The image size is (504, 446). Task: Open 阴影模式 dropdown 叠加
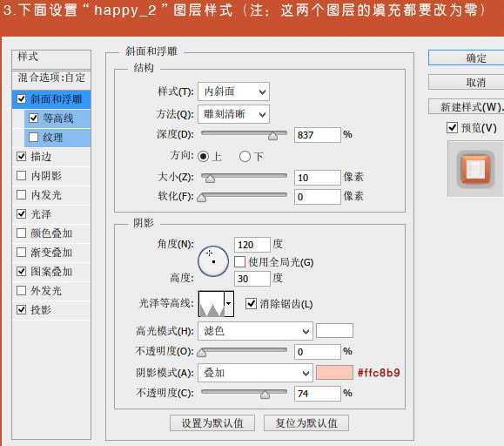256,373
